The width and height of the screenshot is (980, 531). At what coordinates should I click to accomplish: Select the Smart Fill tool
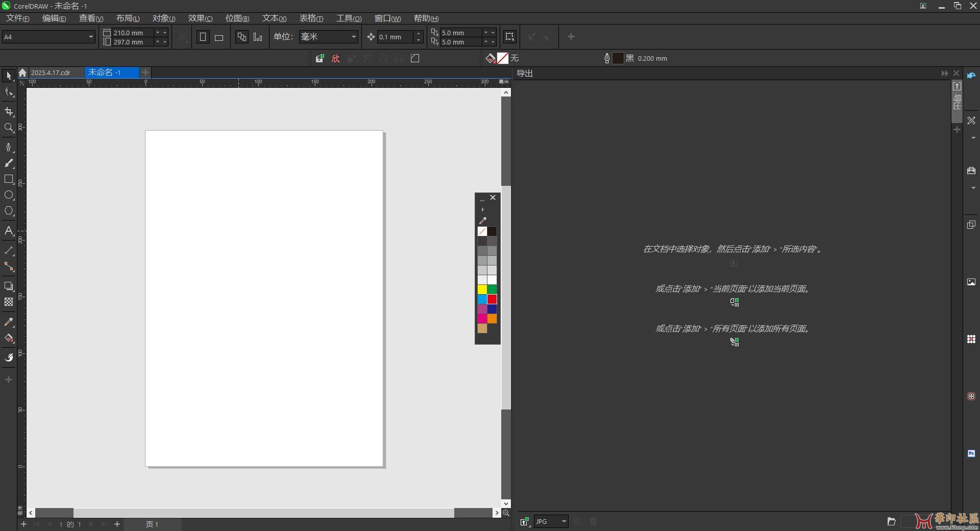click(x=9, y=357)
